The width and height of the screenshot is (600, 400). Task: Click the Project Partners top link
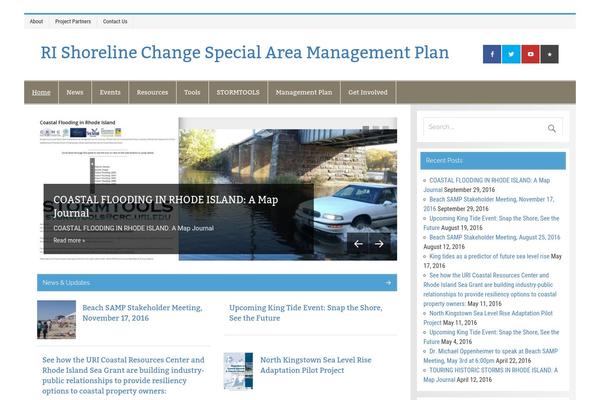73,21
